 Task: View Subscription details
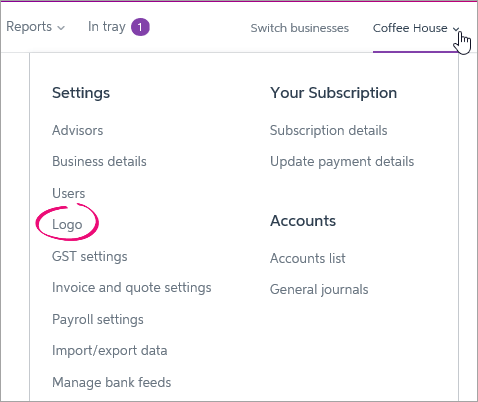329,130
